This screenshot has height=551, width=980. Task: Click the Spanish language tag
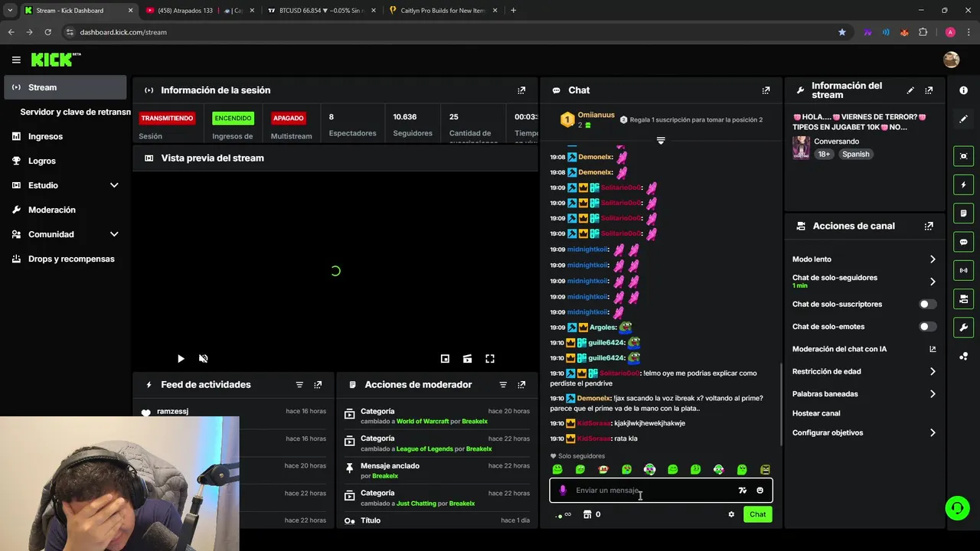[855, 154]
